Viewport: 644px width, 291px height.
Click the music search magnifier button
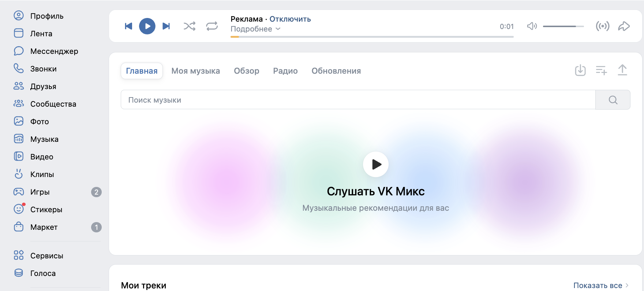613,100
